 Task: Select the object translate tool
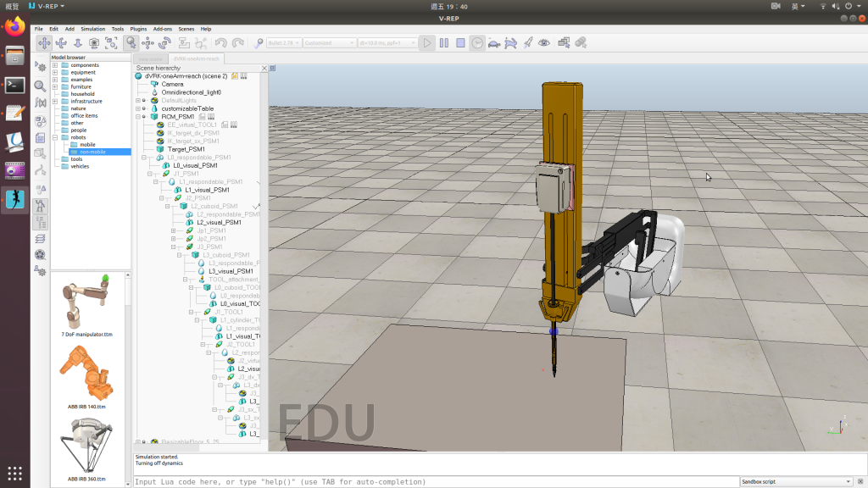[147, 42]
